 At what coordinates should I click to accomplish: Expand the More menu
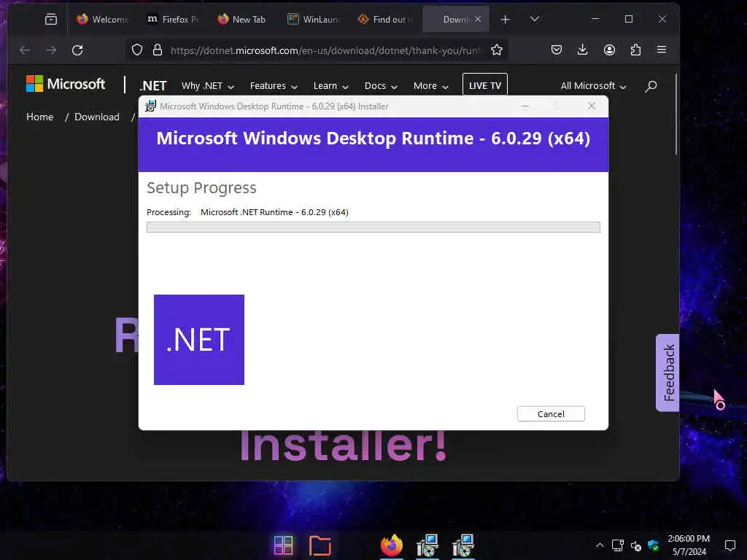point(430,86)
